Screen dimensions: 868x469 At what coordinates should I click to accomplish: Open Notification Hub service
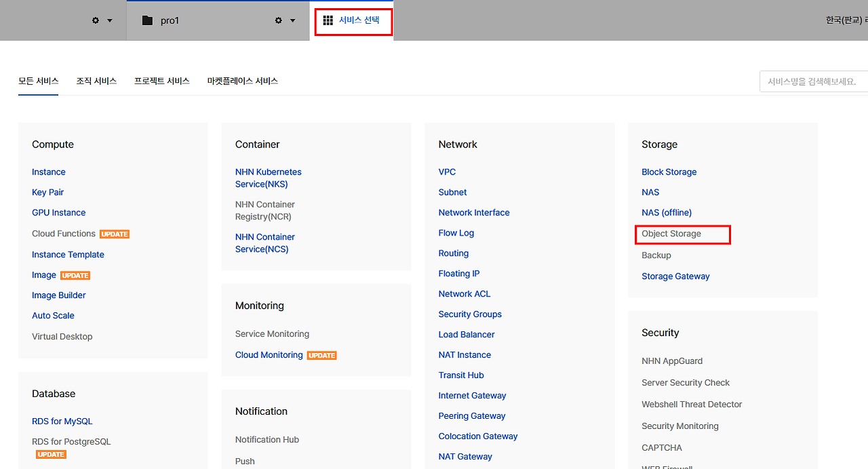267,440
